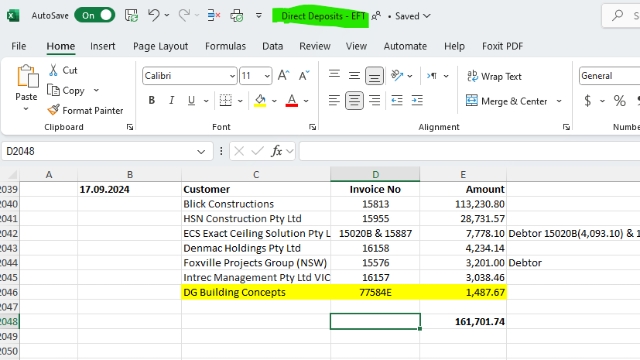The width and height of the screenshot is (640, 360).
Task: Open the Font settings dialog launcher
Action: (312, 127)
